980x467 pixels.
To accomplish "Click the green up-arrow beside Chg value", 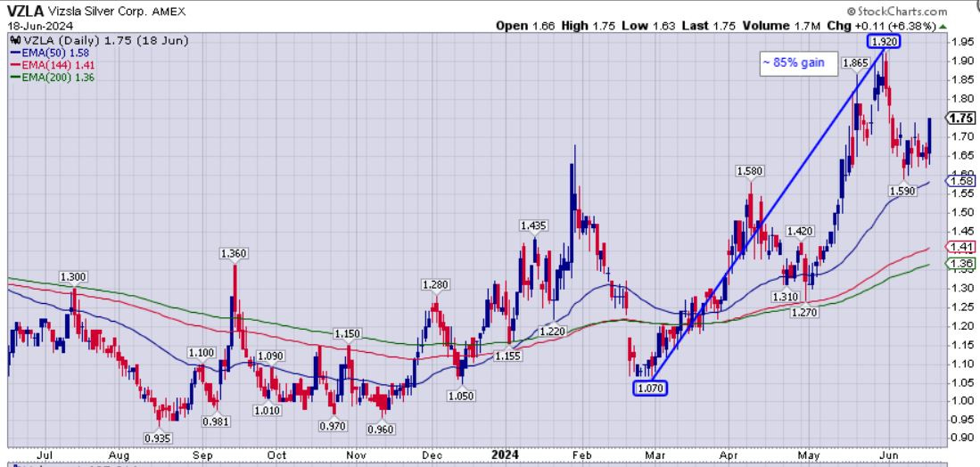I will pyautogui.click(x=943, y=26).
